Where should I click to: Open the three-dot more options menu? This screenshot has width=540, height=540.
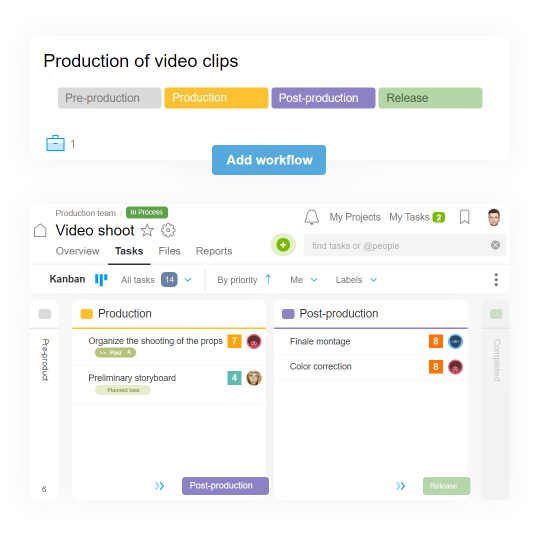(496, 280)
